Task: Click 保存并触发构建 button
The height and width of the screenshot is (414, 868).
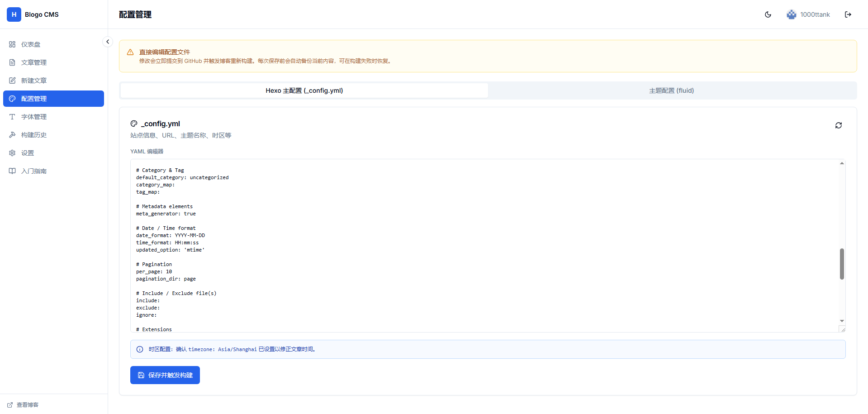Action: (165, 375)
